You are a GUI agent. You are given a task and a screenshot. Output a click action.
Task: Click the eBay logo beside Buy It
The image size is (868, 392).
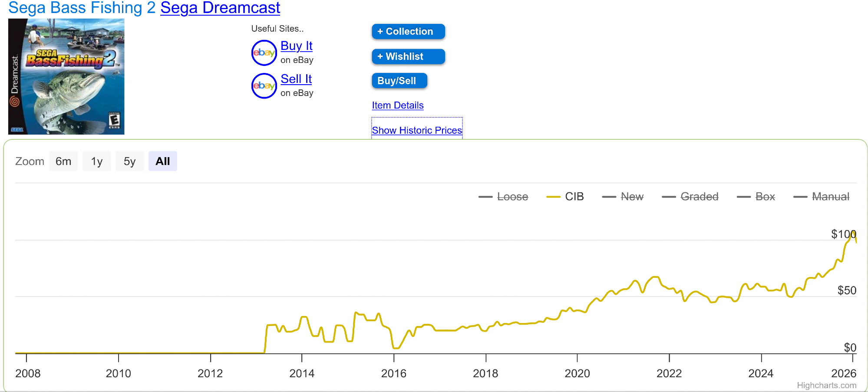[x=264, y=53]
